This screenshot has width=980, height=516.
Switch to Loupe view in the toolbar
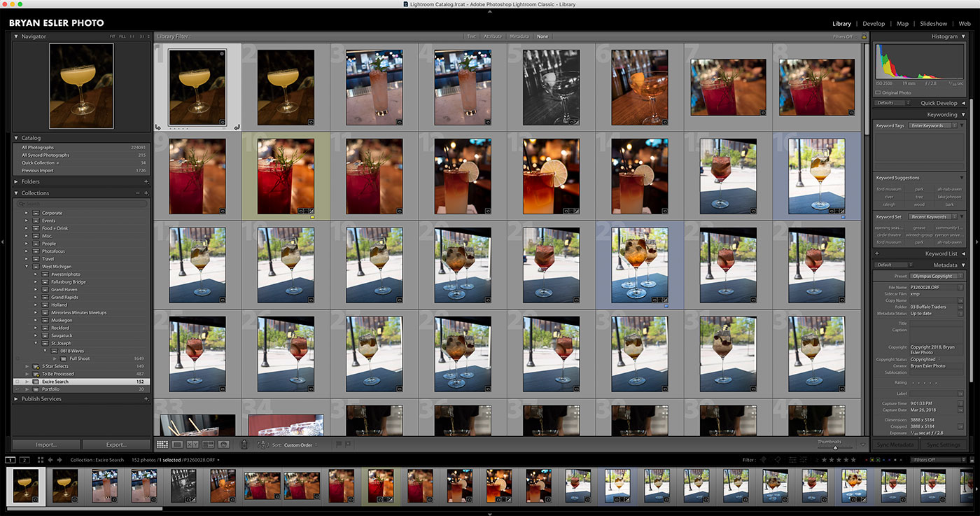click(x=178, y=445)
